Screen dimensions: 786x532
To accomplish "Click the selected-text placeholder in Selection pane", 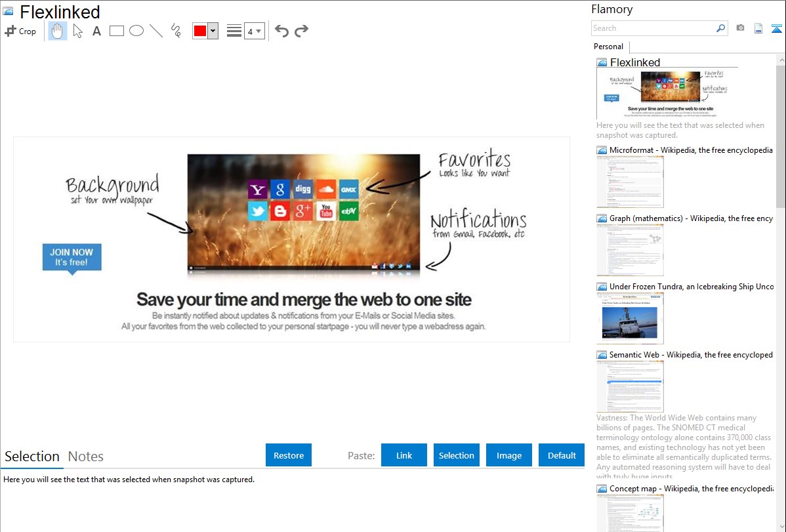I will (129, 480).
